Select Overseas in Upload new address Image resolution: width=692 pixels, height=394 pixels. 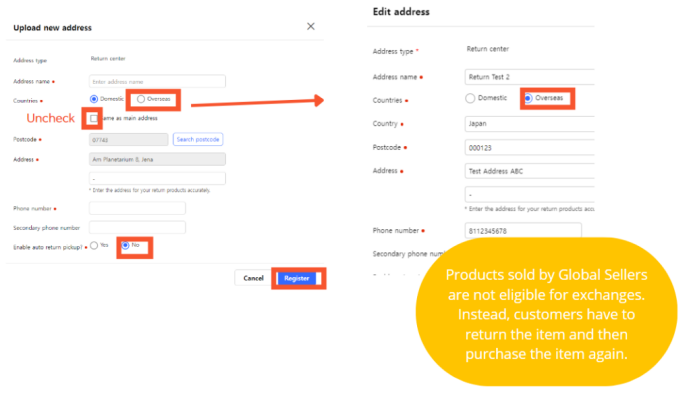[x=141, y=99]
